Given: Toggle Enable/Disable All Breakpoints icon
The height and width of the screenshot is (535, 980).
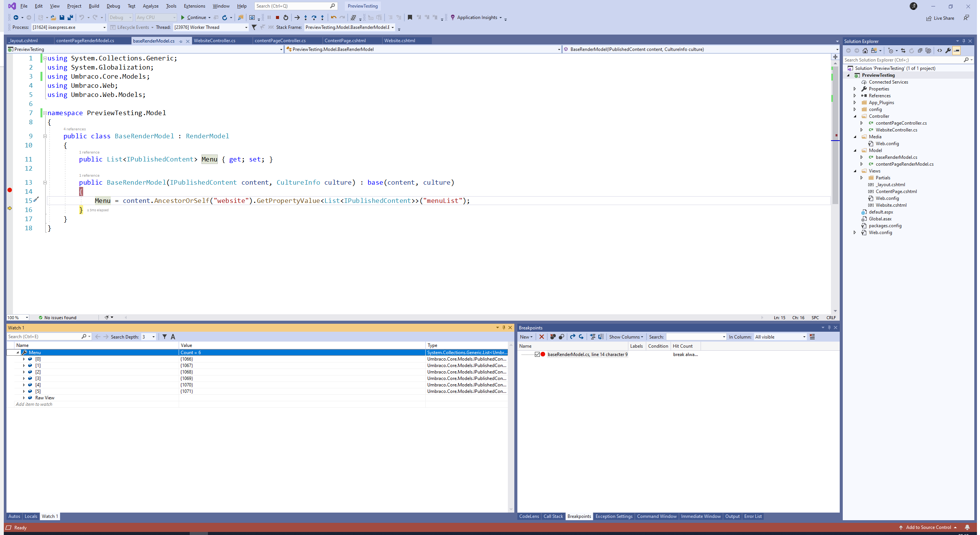Looking at the screenshot, I should (x=561, y=337).
